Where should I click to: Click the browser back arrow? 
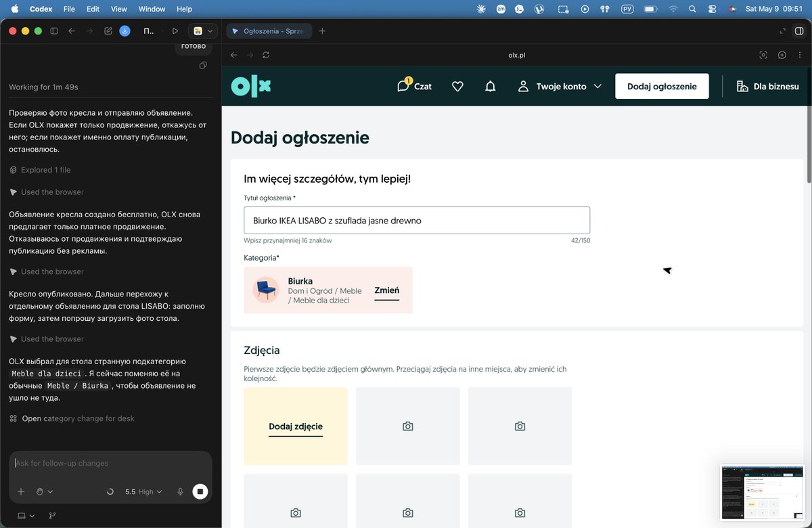click(x=233, y=55)
